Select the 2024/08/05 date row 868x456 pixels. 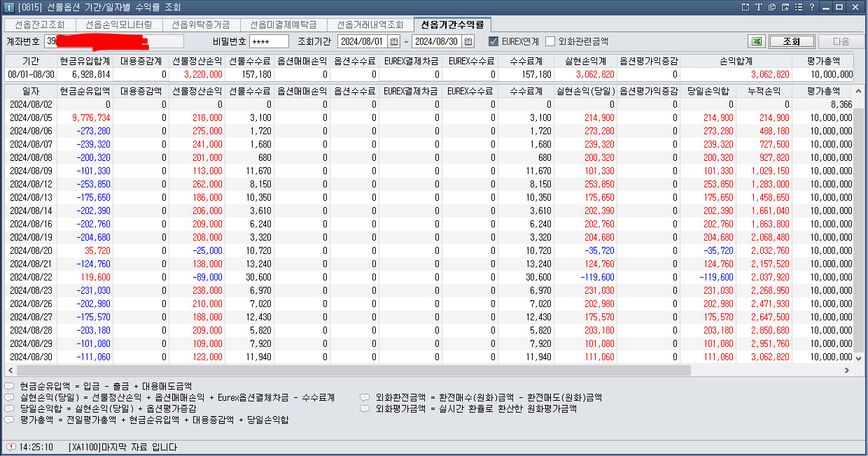(x=429, y=117)
